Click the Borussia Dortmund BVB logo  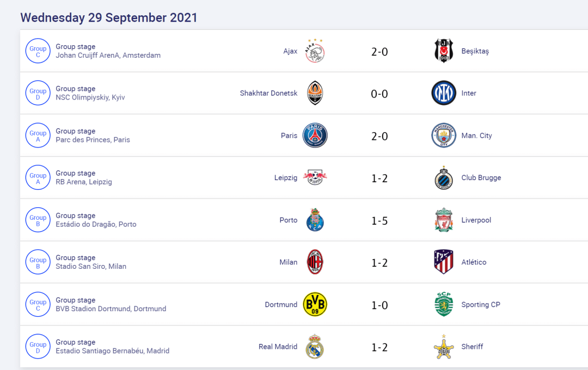tap(315, 304)
